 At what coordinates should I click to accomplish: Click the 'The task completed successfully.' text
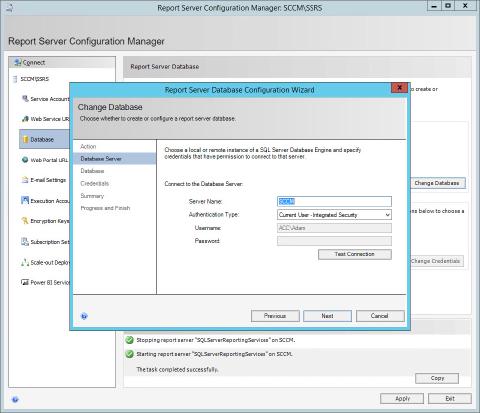tap(177, 369)
